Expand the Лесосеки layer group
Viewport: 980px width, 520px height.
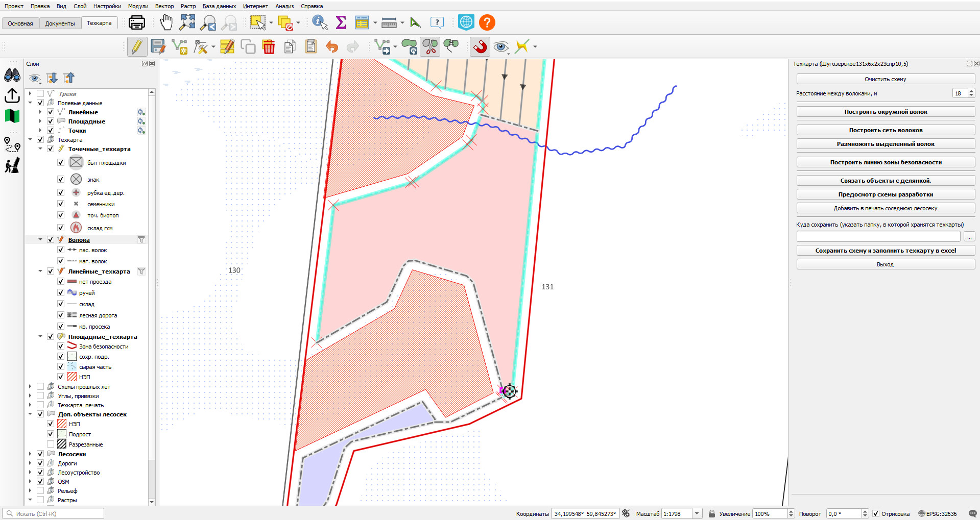[30, 454]
